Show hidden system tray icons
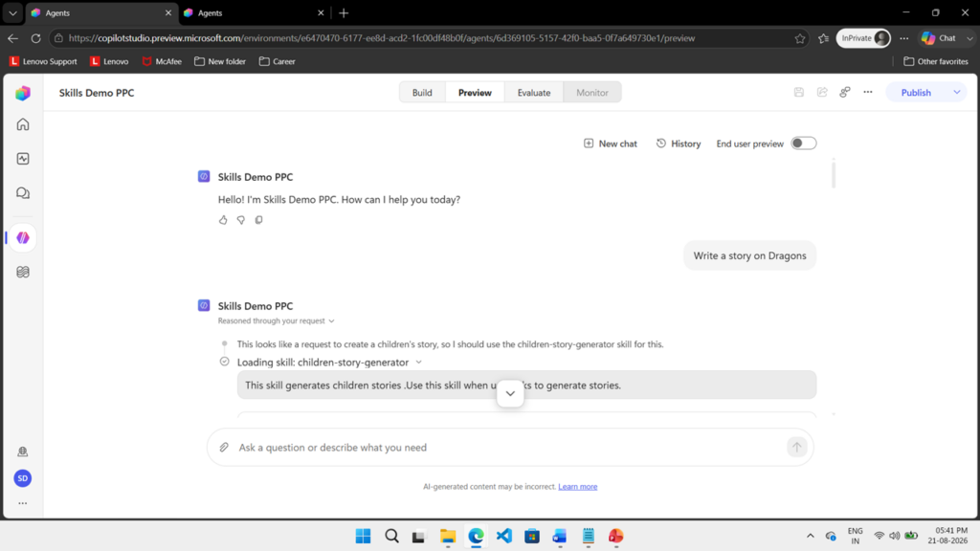This screenshot has width=980, height=551. point(811,536)
